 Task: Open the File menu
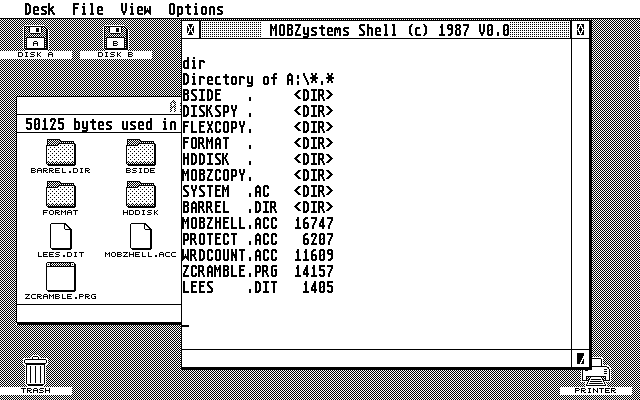[x=88, y=9]
